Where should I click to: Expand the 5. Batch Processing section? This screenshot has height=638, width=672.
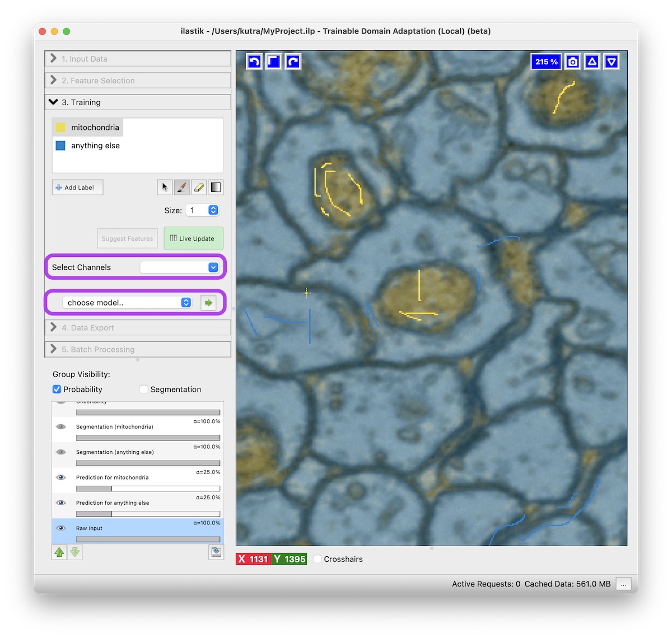pyautogui.click(x=138, y=350)
